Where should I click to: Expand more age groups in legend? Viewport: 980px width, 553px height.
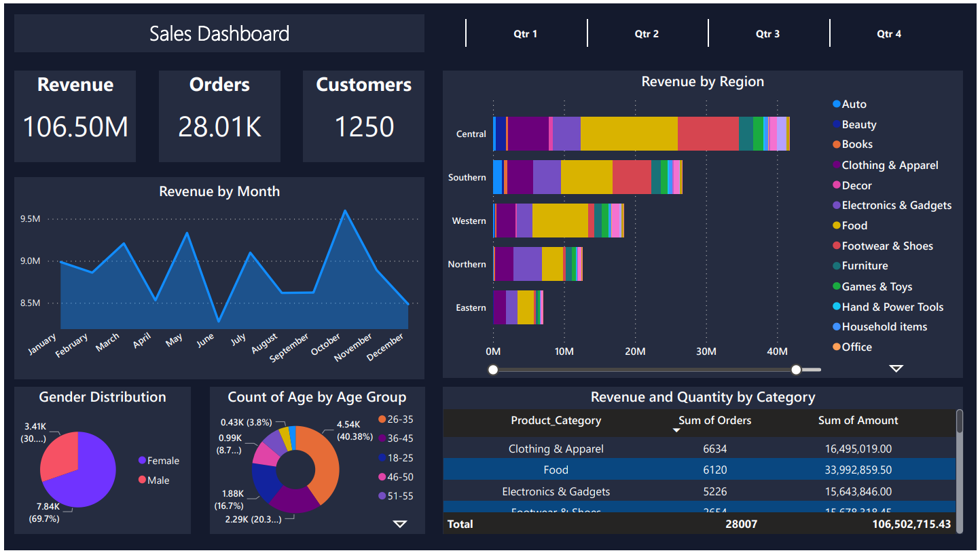[x=400, y=524]
